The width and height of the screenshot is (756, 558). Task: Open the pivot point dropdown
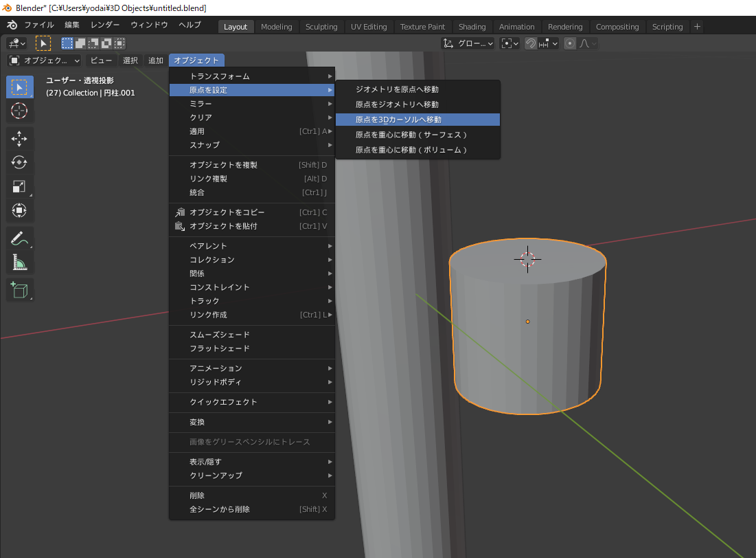(x=509, y=43)
